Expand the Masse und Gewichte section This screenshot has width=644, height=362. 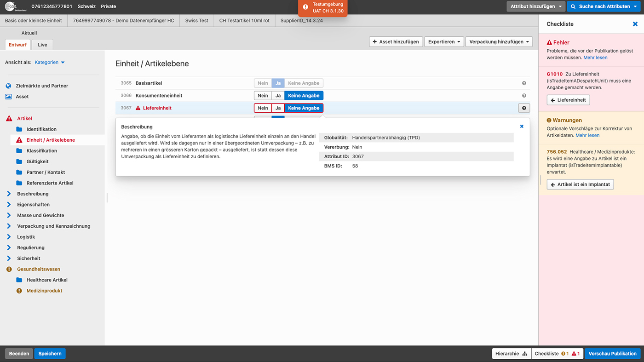[x=9, y=215]
